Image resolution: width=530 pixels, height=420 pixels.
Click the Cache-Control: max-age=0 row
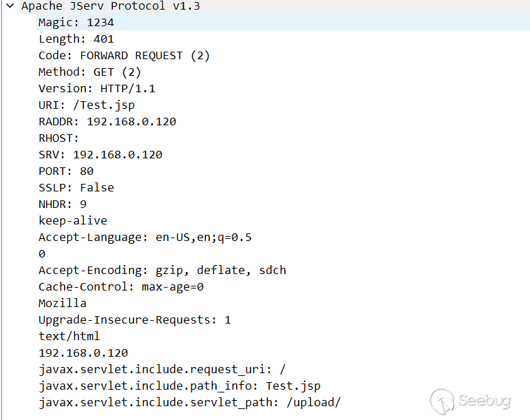[x=121, y=287]
